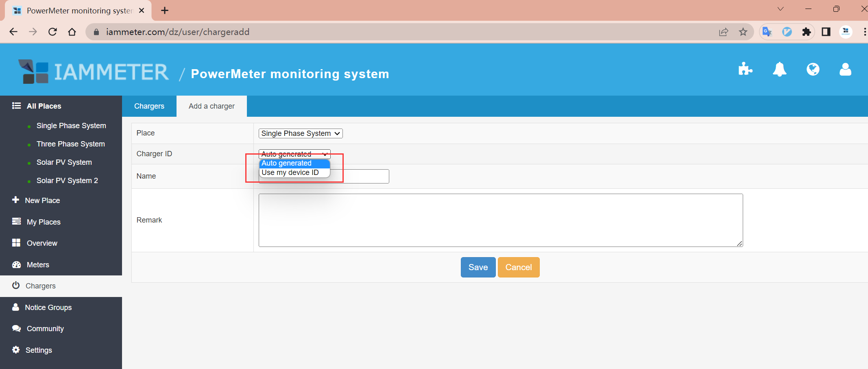Viewport: 868px width, 369px height.
Task: Click the browser home icon
Action: pyautogui.click(x=72, y=32)
